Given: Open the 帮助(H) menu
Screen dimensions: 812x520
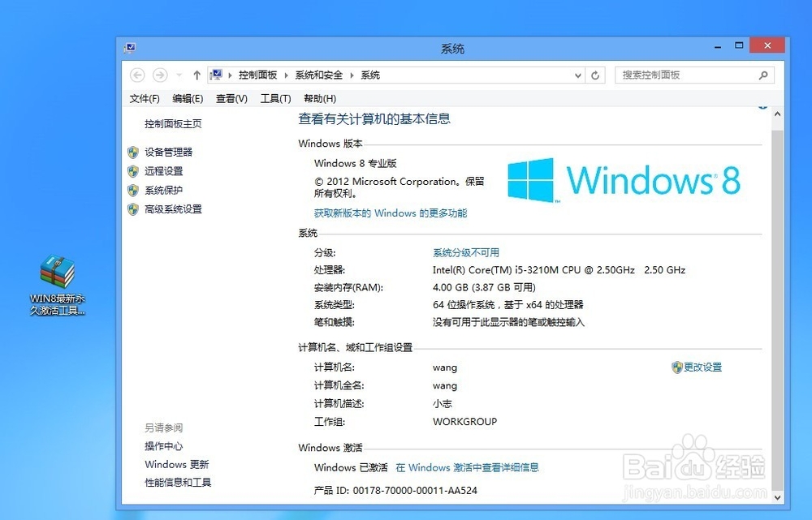Looking at the screenshot, I should (x=320, y=98).
